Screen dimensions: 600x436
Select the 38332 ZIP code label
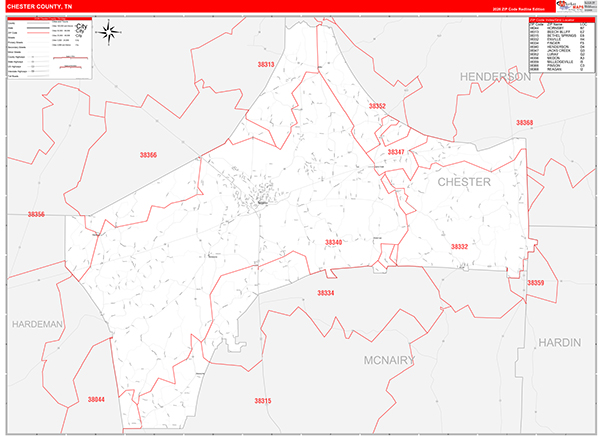coord(459,247)
